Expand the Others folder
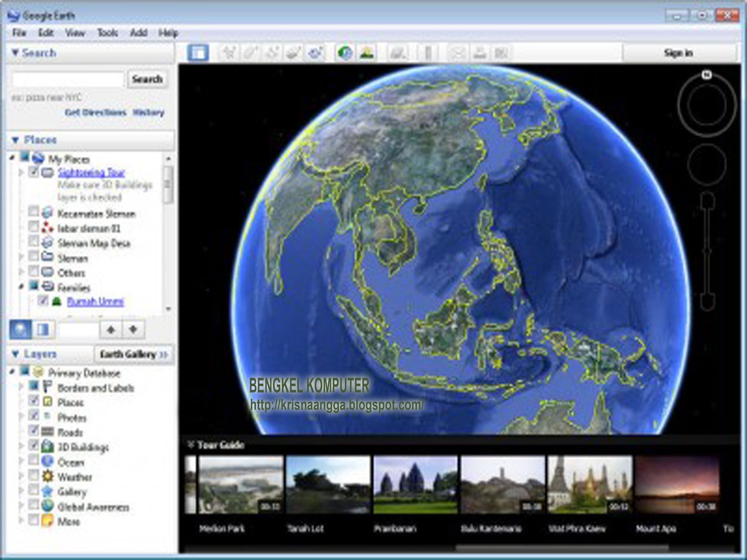The width and height of the screenshot is (747, 560). [x=21, y=272]
